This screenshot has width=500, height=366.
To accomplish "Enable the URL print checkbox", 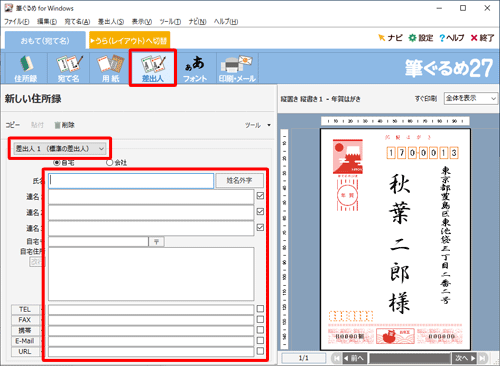I will pos(260,351).
